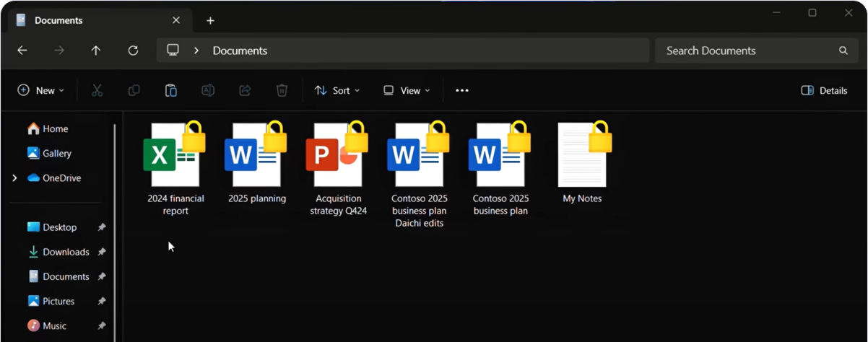The image size is (868, 342).
Task: Open the See more ellipsis menu
Action: click(462, 90)
